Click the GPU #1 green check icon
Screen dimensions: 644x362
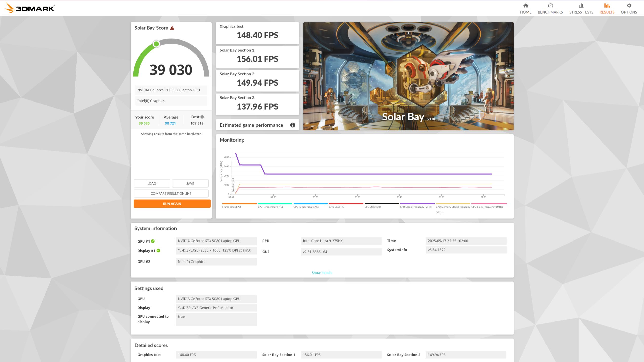point(153,241)
